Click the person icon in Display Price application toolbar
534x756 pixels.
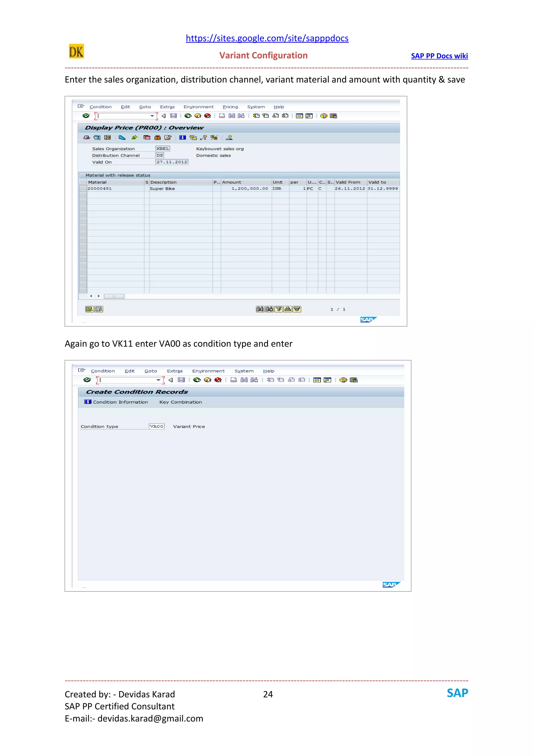click(x=229, y=138)
